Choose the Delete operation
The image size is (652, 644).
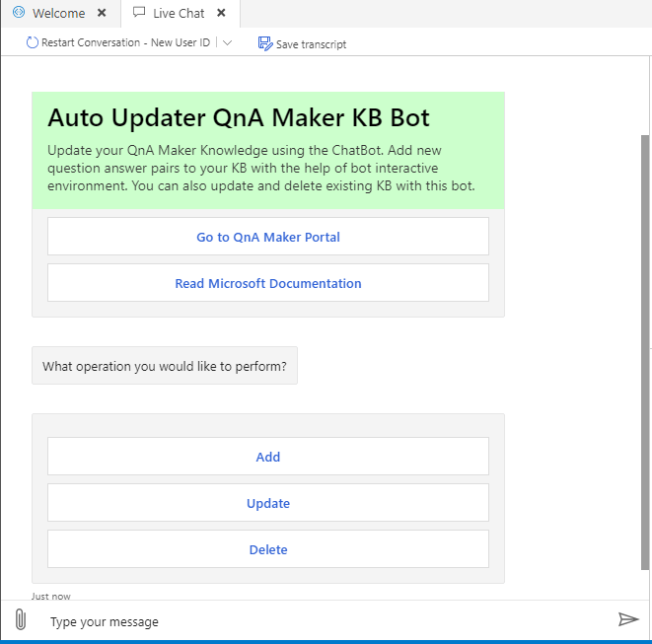coord(268,549)
